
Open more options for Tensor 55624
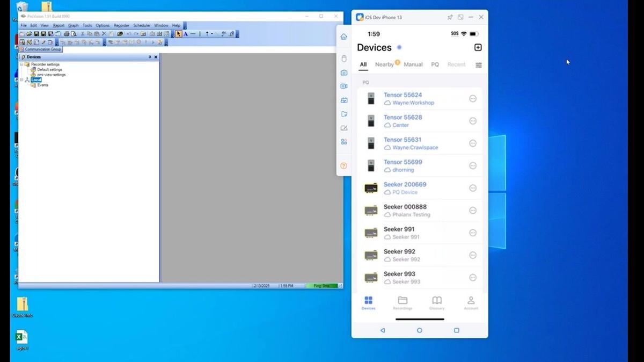[473, 99]
